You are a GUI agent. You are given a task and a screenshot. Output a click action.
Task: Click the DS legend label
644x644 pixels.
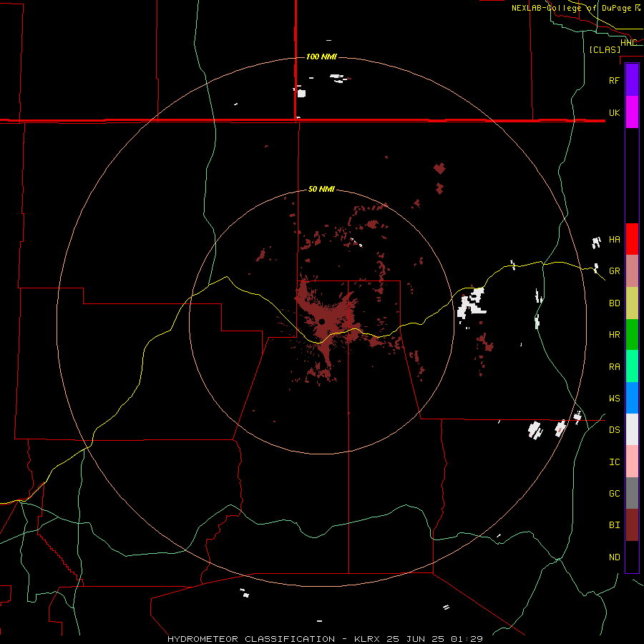pyautogui.click(x=615, y=430)
